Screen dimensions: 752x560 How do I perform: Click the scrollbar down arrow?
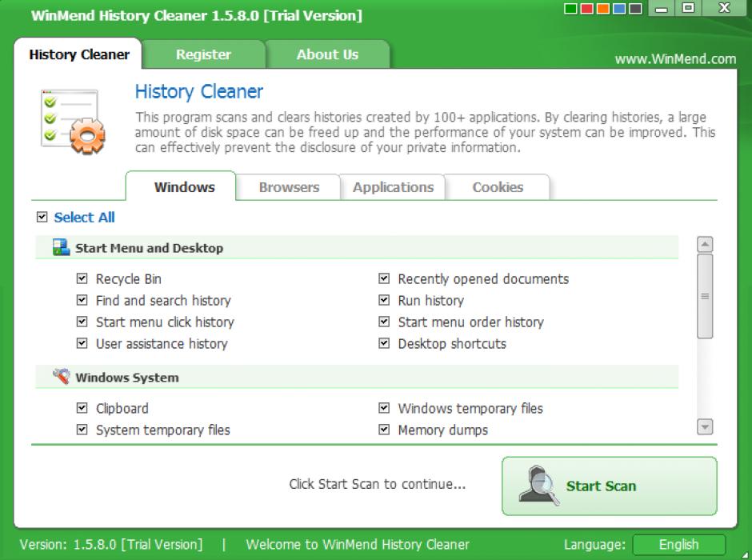705,426
